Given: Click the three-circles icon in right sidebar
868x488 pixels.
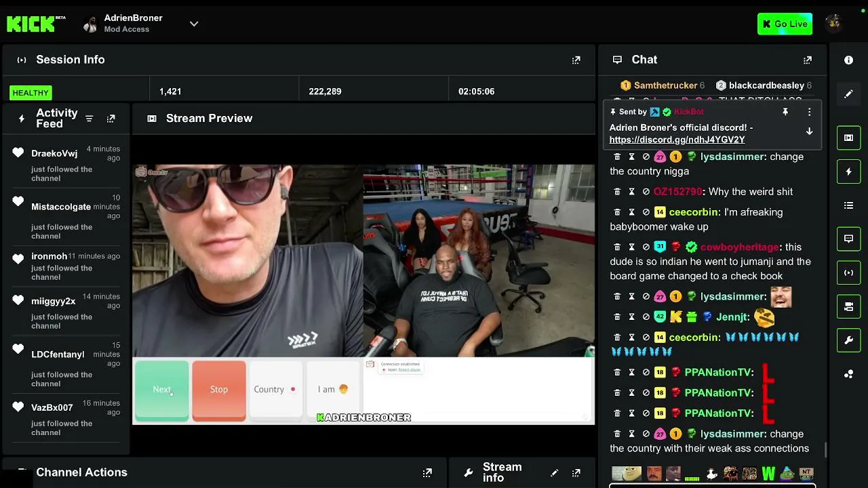Looking at the screenshot, I should pos(848,374).
